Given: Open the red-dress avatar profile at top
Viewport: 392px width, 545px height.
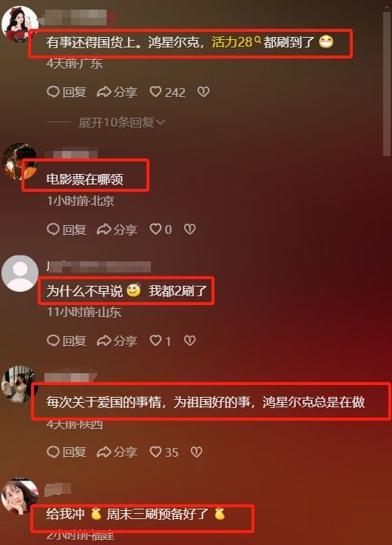Looking at the screenshot, I should 19,24.
